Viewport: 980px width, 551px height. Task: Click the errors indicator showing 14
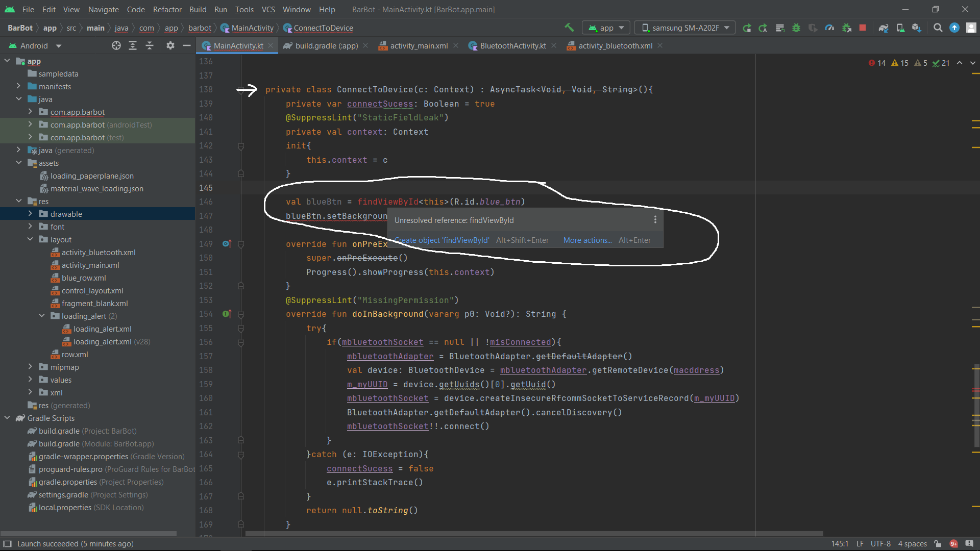point(877,63)
